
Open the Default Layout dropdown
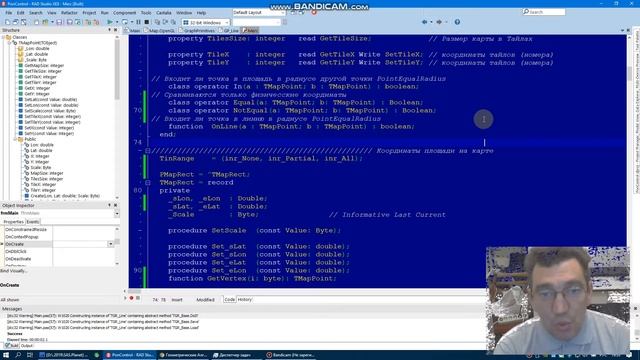283,13
